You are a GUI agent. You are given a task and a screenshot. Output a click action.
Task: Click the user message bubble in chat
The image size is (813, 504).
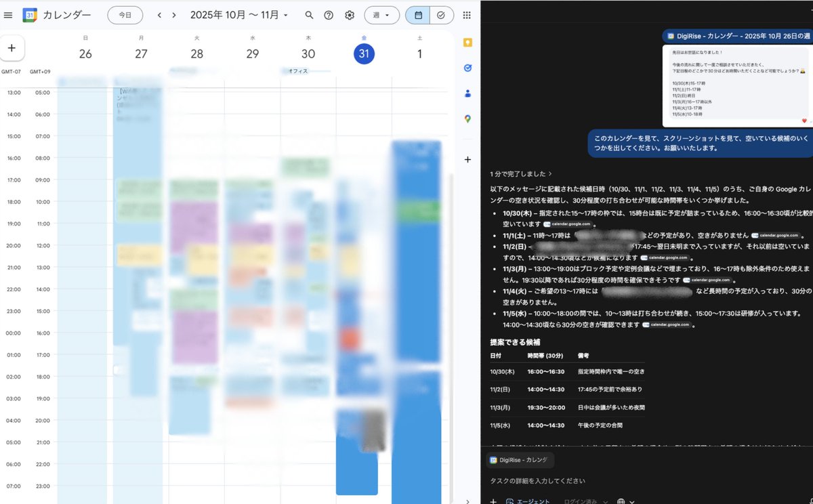click(x=699, y=143)
